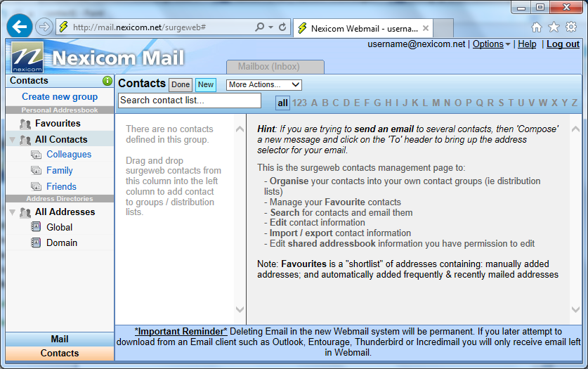Open the new blank browser tab
This screenshot has width=588, height=369.
[443, 28]
